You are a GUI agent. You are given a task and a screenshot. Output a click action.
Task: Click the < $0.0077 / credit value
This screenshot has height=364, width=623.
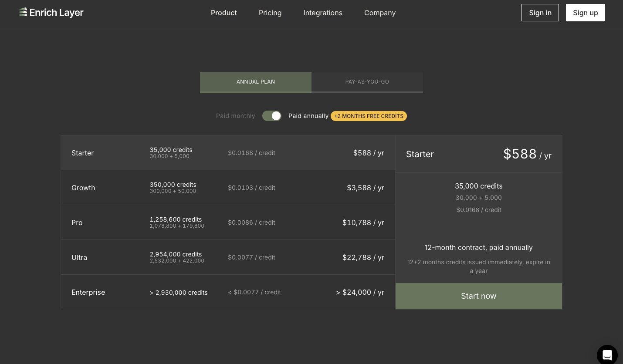click(x=254, y=292)
